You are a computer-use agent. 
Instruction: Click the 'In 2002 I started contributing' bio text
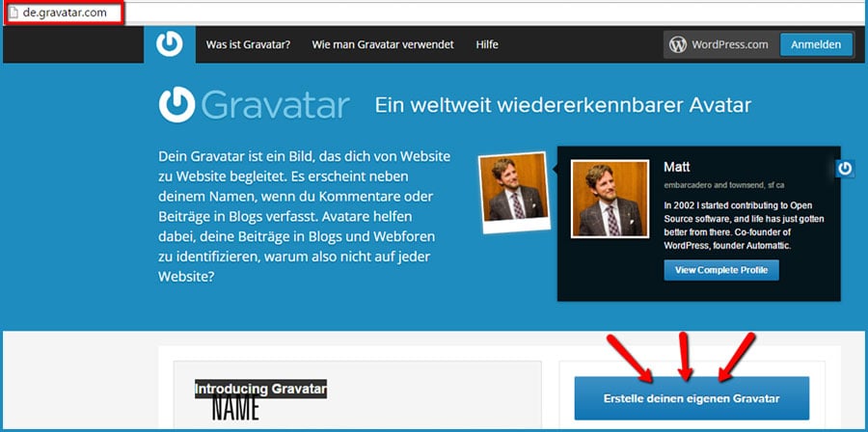(x=745, y=225)
